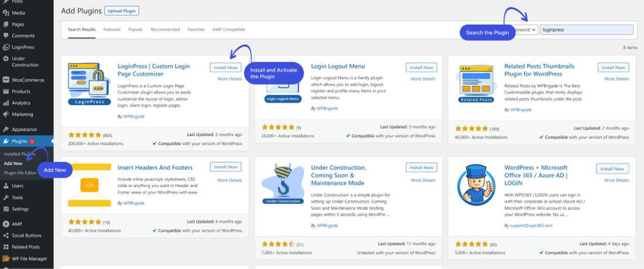Screen dimensions: 644x269
Task: Open WPBrigade author link under LoginPress
Action: click(134, 117)
